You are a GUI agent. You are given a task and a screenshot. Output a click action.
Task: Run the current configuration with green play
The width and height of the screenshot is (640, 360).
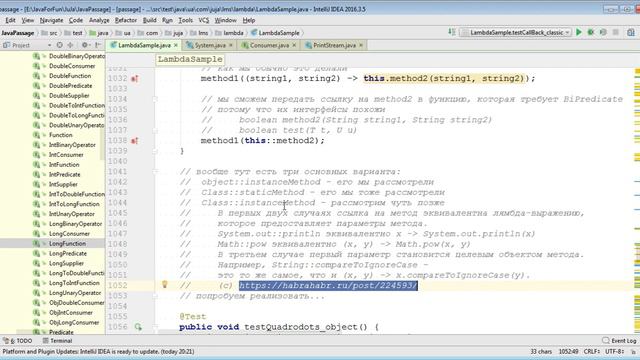pyautogui.click(x=579, y=32)
